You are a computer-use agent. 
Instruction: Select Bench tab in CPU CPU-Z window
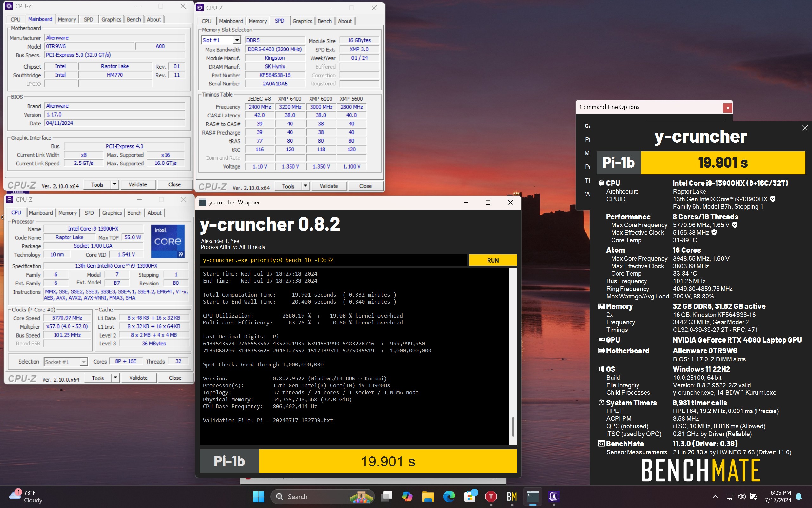(x=134, y=213)
